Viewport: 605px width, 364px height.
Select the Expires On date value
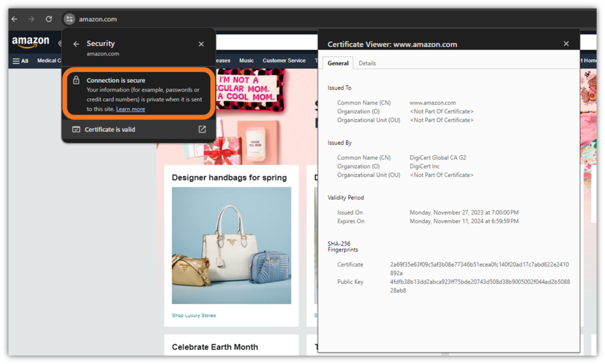(464, 221)
